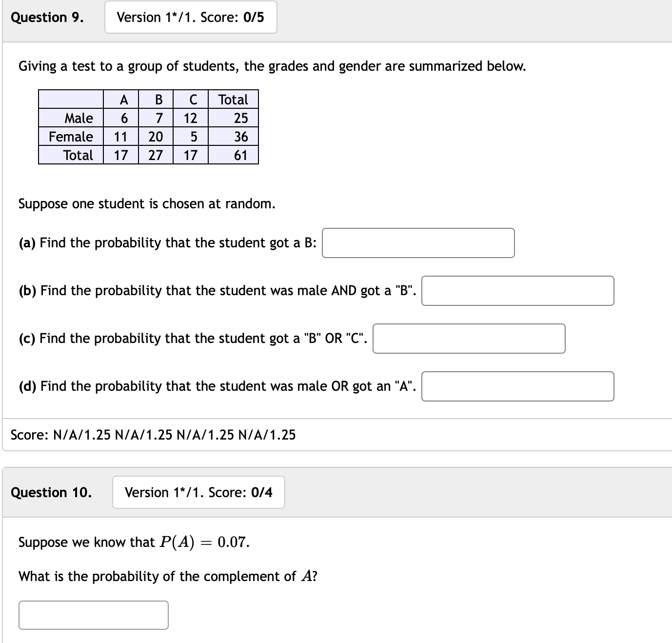Click the Question 9 heading
Image resolution: width=672 pixels, height=643 pixels.
tap(47, 17)
